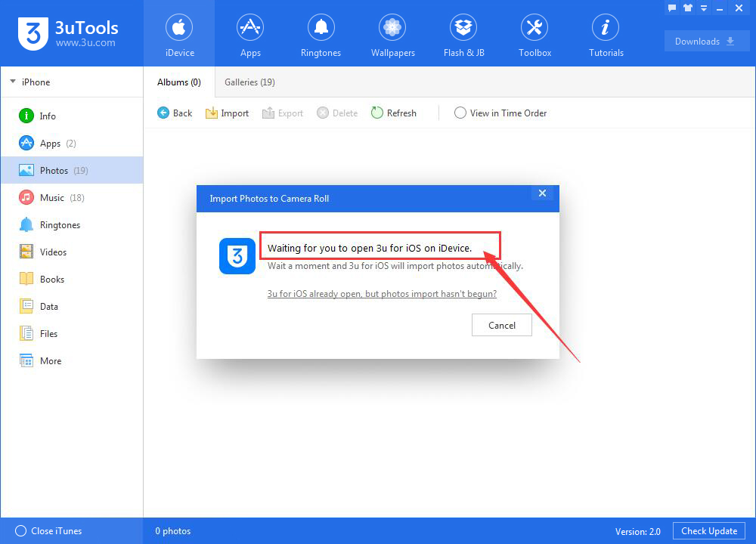756x544 pixels.
Task: Collapse the iPhone device tree
Action: (13, 82)
